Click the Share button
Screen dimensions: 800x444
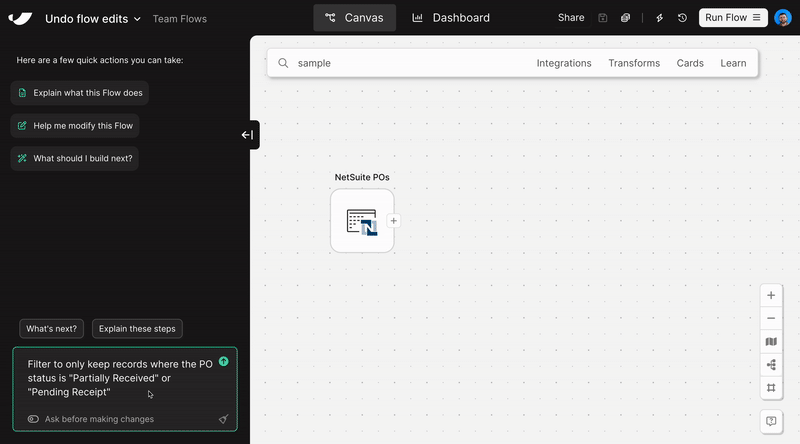571,18
